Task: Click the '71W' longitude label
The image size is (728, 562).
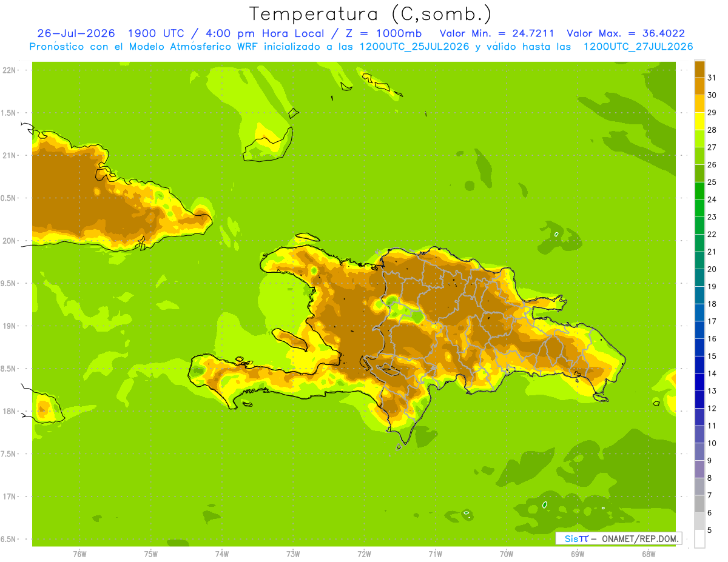Action: [435, 554]
